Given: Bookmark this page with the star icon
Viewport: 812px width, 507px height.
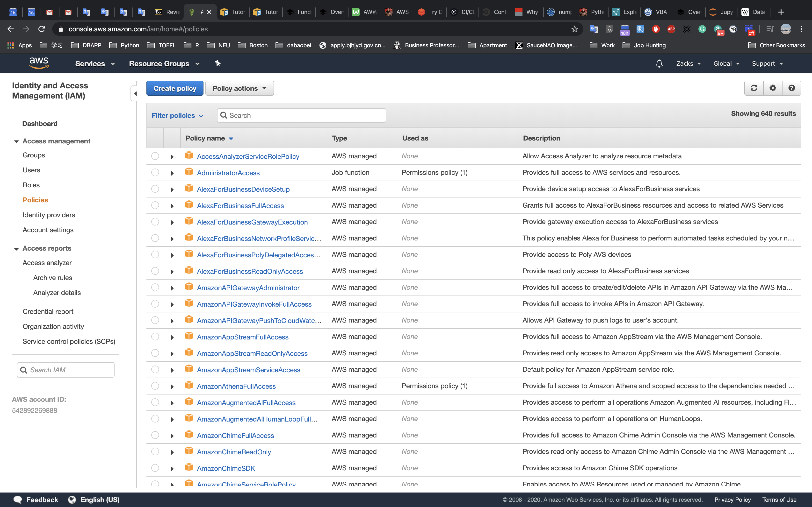Looking at the screenshot, I should pos(574,29).
